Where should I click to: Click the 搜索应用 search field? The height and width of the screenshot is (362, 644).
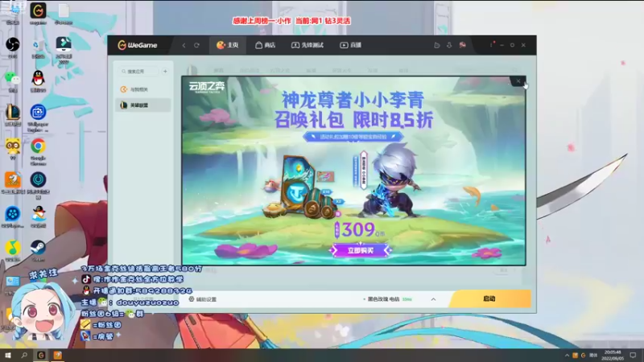pyautogui.click(x=138, y=72)
